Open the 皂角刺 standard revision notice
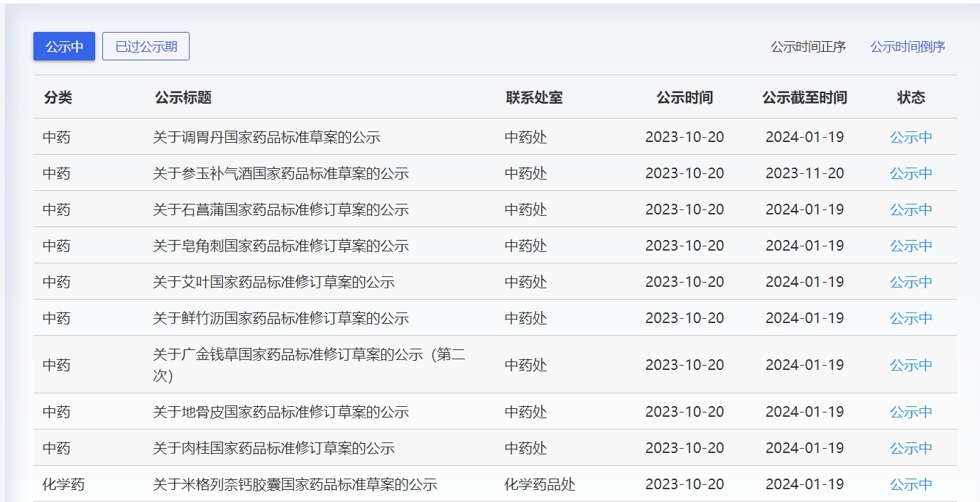The width and height of the screenshot is (980, 502). click(281, 246)
